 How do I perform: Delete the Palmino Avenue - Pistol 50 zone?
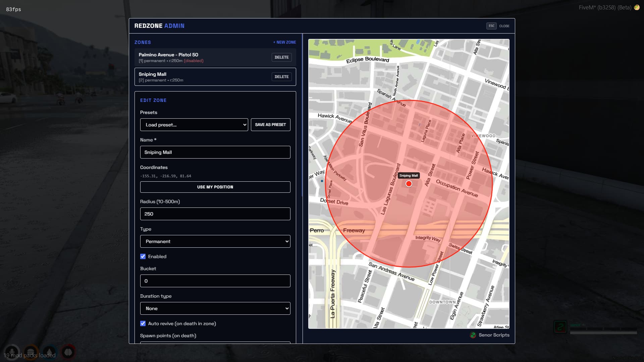point(281,57)
